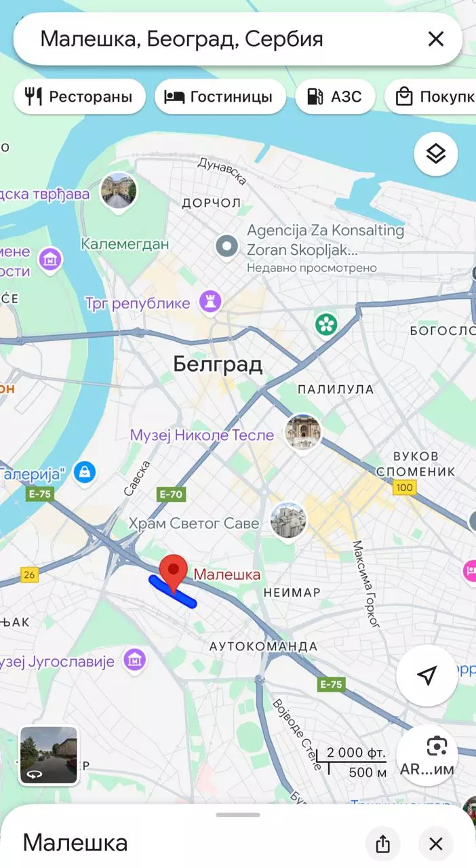This screenshot has height=868, width=476.
Task: Open Музеј Југославије museum marker
Action: coord(136,660)
